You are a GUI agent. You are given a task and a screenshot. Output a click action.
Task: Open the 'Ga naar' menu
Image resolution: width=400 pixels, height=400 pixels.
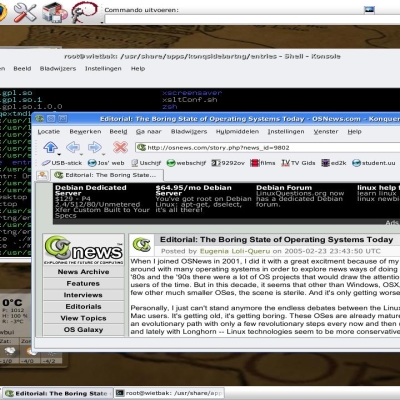click(149, 132)
